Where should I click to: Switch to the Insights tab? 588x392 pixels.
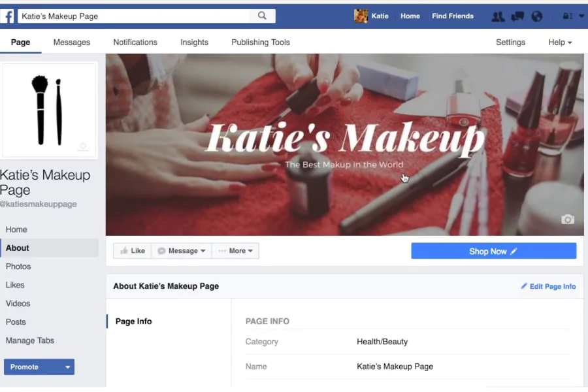pos(194,42)
